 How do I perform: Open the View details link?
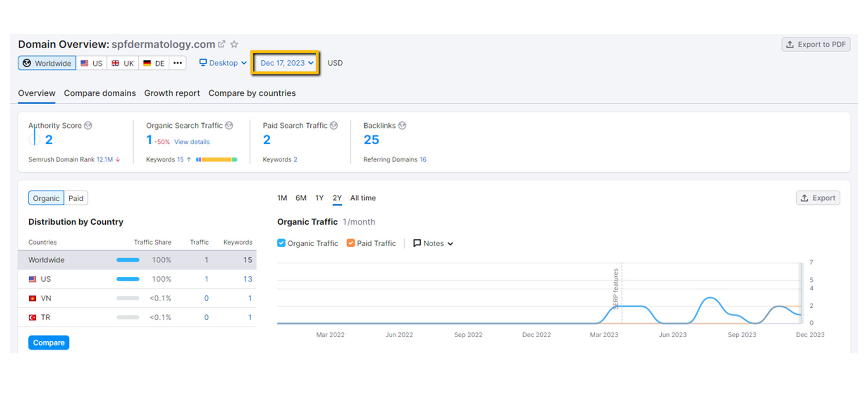coord(192,142)
